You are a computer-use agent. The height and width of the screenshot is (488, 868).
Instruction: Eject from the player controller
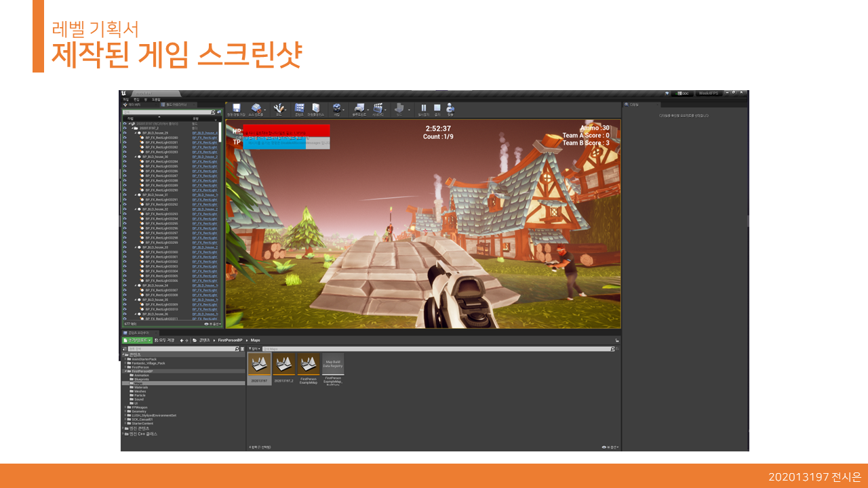(450, 108)
